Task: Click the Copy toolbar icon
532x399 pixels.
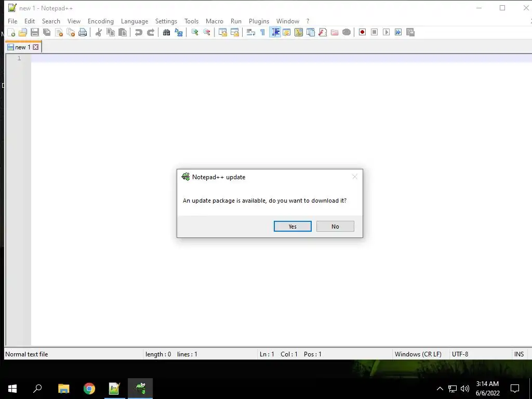Action: pyautogui.click(x=110, y=32)
